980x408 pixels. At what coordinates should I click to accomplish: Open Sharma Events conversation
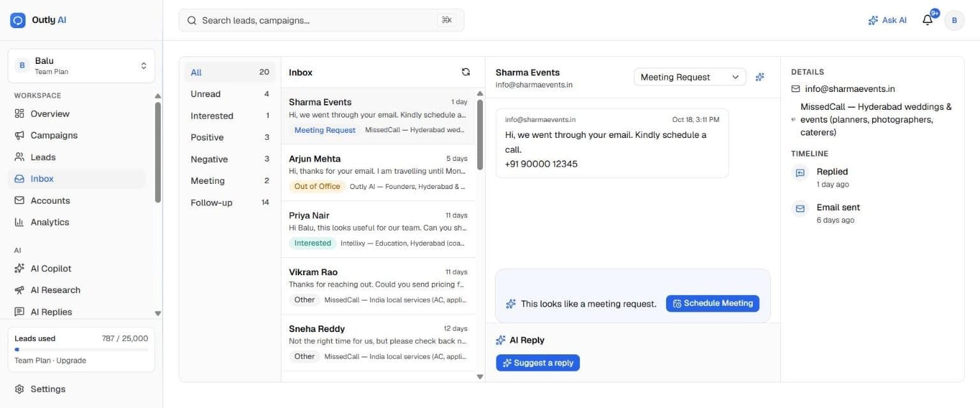point(378,116)
